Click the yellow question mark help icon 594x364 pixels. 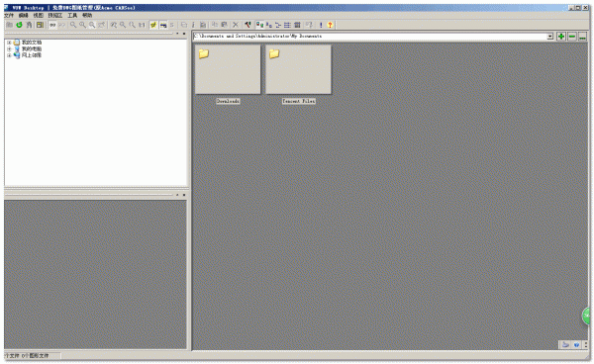point(330,25)
